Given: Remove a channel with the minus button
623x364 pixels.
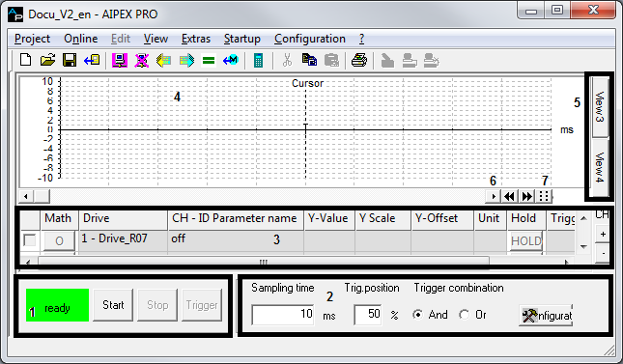Looking at the screenshot, I should click(x=603, y=253).
